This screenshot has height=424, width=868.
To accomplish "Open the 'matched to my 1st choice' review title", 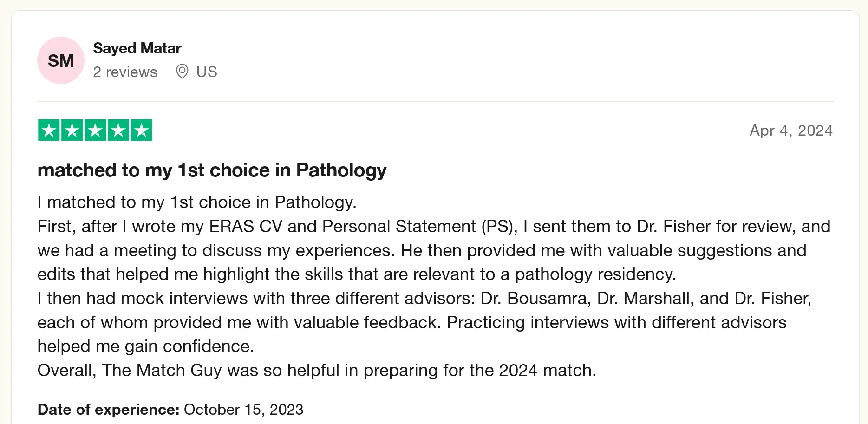I will 212,170.
